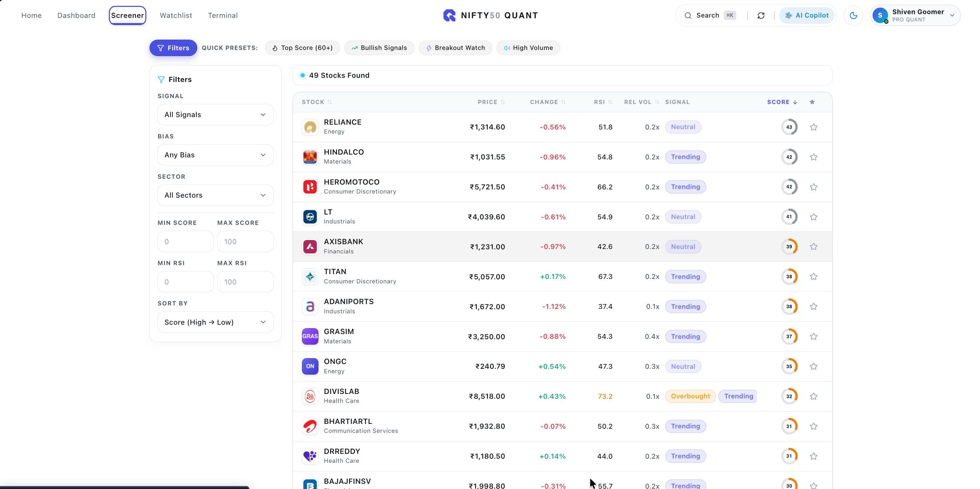Switch to the Dashboard tab
The width and height of the screenshot is (980, 489).
(76, 15)
